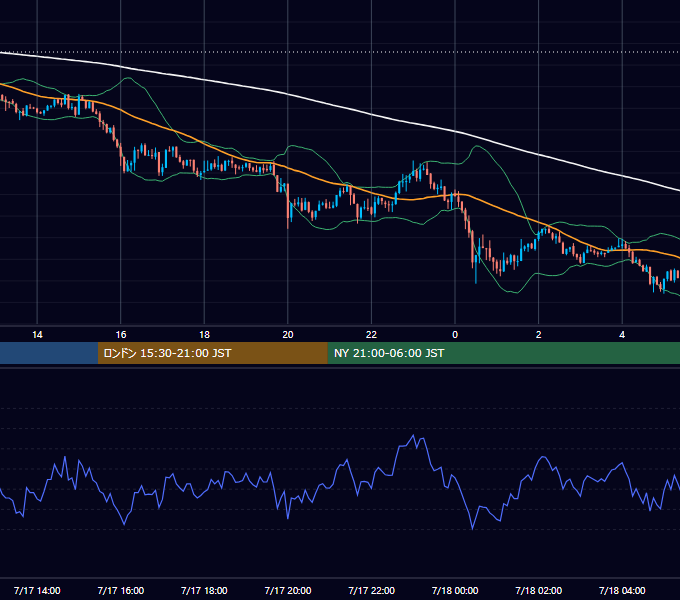Click the 7/18 04:00 time label
This screenshot has height=600, width=680.
(x=622, y=590)
